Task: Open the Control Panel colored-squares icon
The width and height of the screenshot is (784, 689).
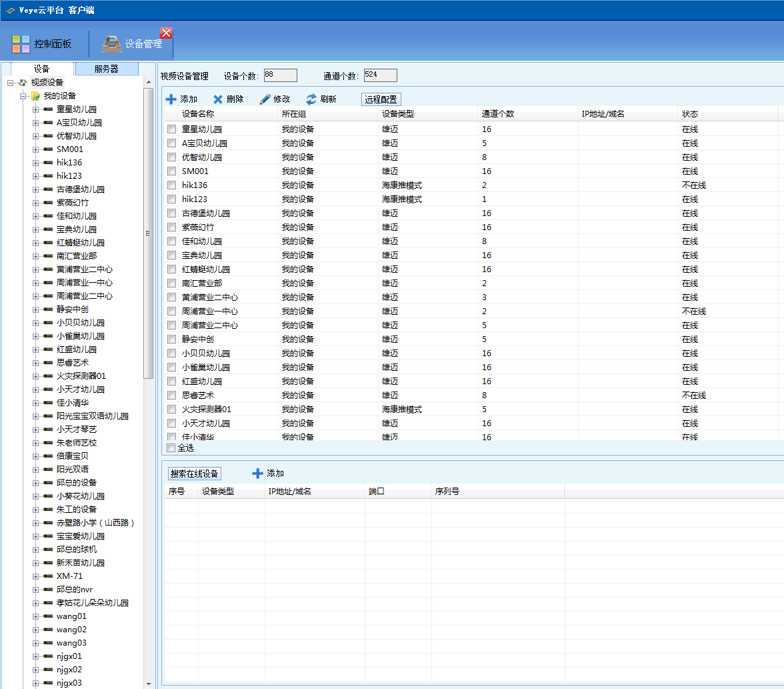Action: pyautogui.click(x=21, y=44)
